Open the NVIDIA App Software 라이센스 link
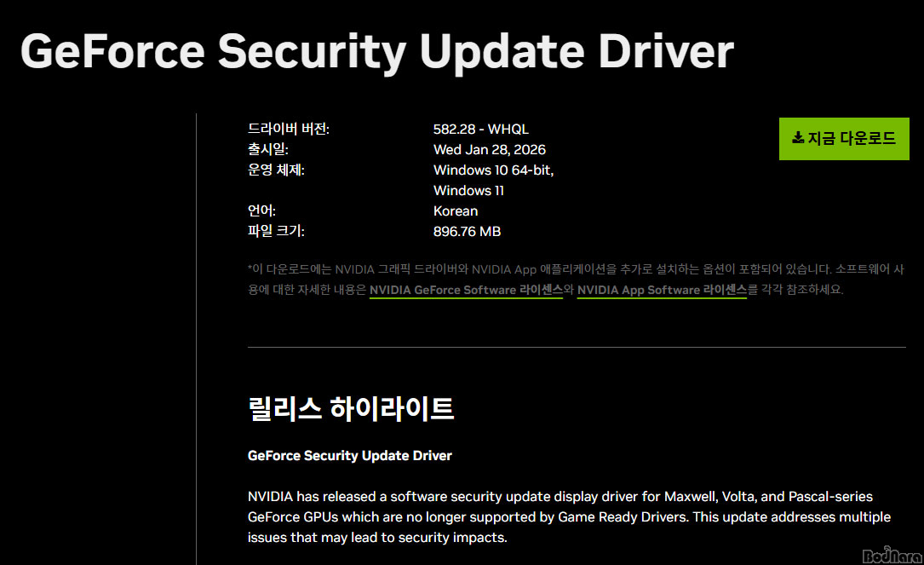 pyautogui.click(x=662, y=290)
